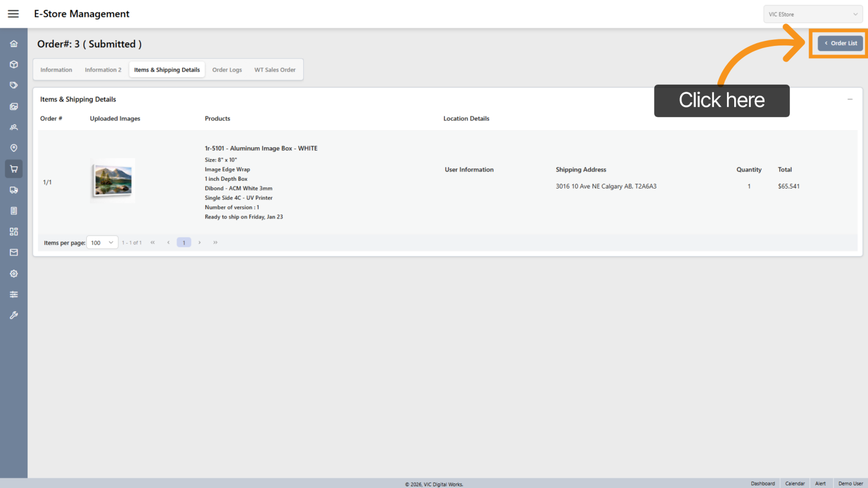Select the shopping cart orders icon
This screenshot has height=488, width=868.
tap(14, 169)
